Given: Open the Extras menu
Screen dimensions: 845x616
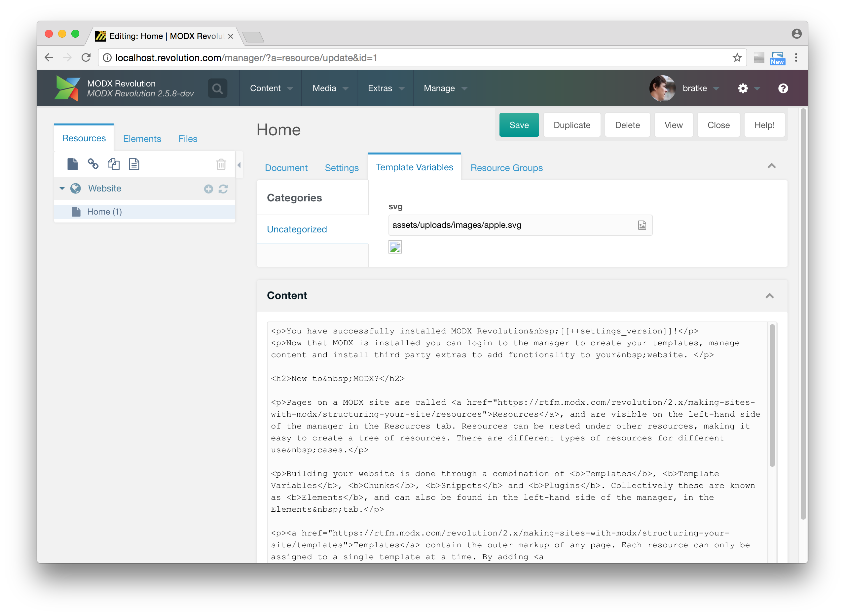Looking at the screenshot, I should click(386, 88).
